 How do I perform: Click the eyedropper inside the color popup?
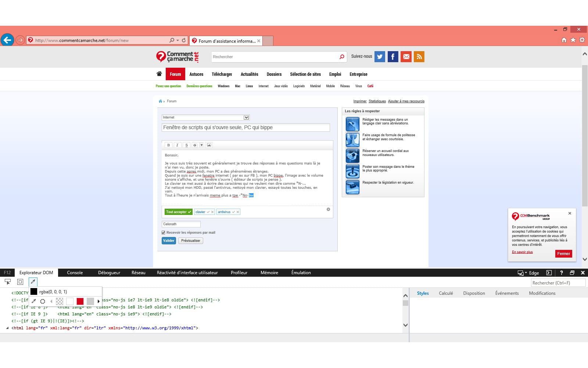click(34, 301)
